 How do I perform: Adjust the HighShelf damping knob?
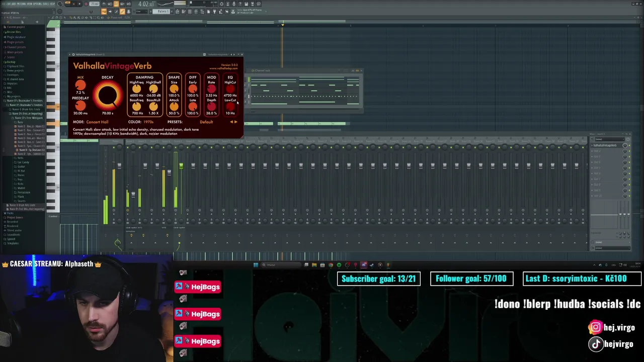tap(153, 89)
